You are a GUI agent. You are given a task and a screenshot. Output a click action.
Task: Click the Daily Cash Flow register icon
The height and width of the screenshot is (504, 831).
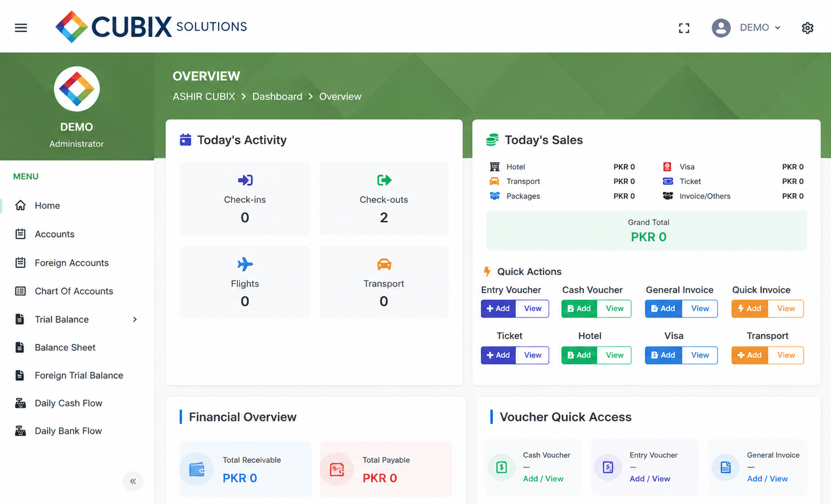coord(20,403)
